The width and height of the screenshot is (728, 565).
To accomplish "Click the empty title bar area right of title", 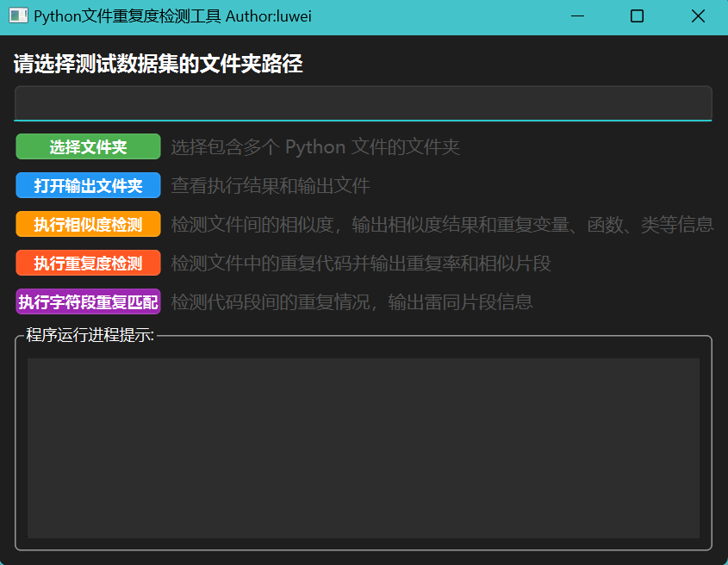I will (431, 16).
